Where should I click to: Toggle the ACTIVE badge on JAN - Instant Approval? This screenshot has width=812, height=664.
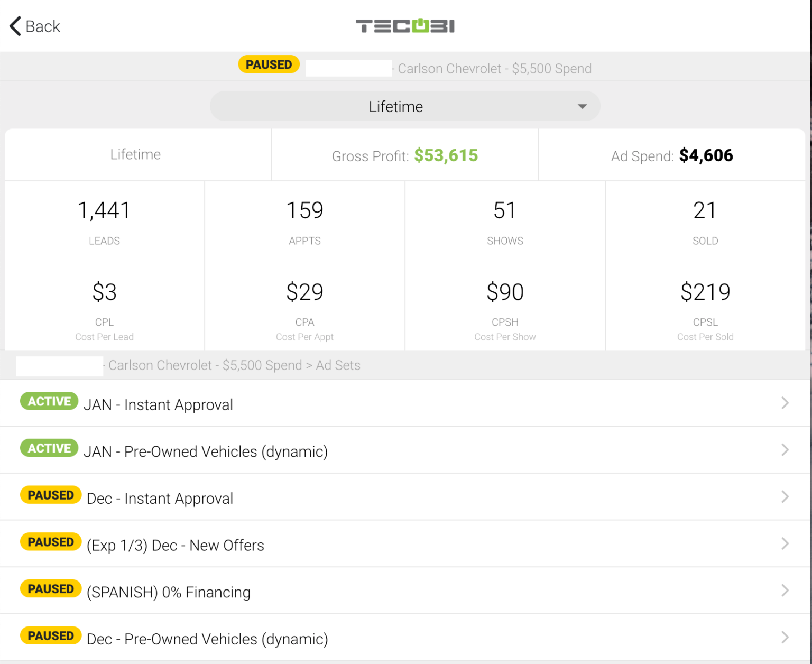(49, 401)
